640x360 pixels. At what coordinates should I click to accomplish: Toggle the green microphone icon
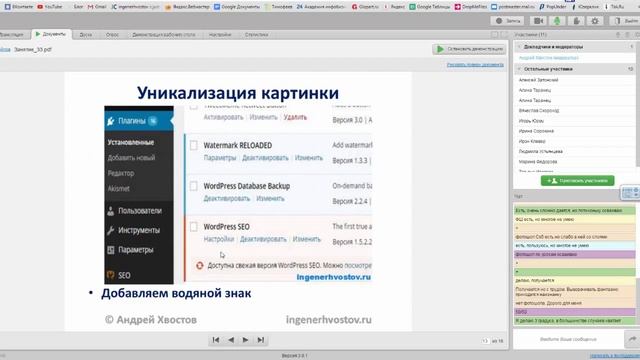click(x=557, y=21)
